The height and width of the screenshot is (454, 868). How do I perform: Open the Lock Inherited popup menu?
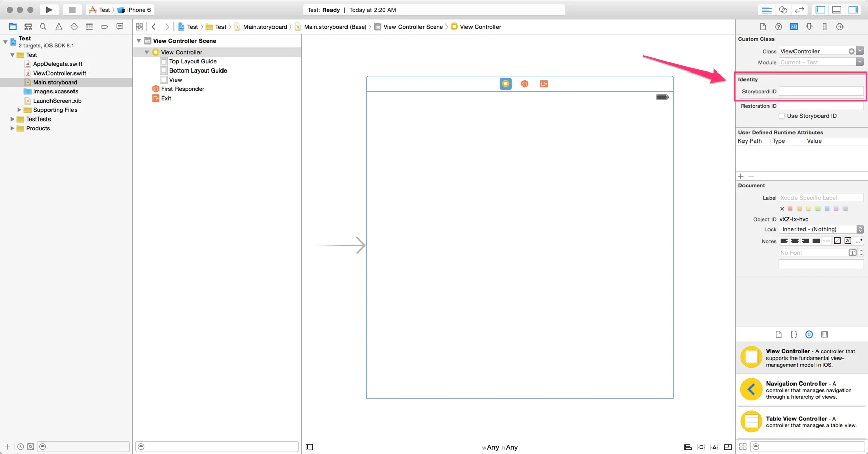click(821, 229)
